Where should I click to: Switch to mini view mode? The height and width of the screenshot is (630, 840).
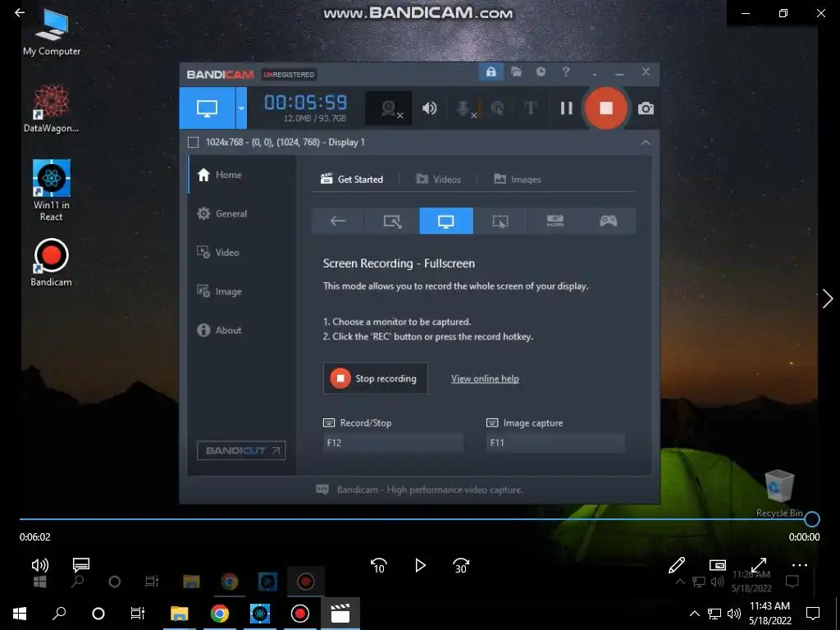717,565
